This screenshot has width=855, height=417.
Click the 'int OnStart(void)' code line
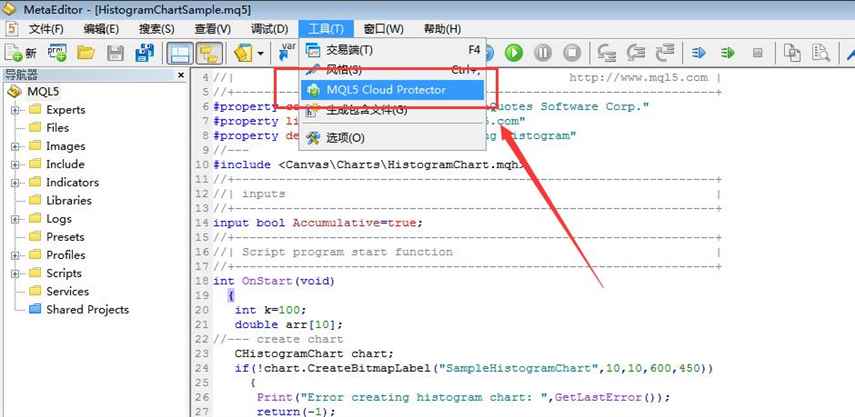[274, 281]
